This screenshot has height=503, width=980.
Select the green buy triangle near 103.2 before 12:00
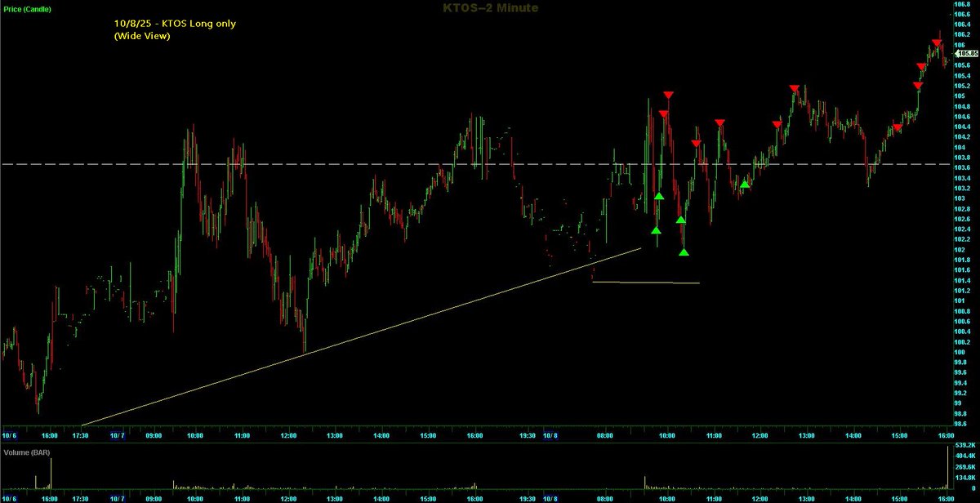(x=745, y=184)
